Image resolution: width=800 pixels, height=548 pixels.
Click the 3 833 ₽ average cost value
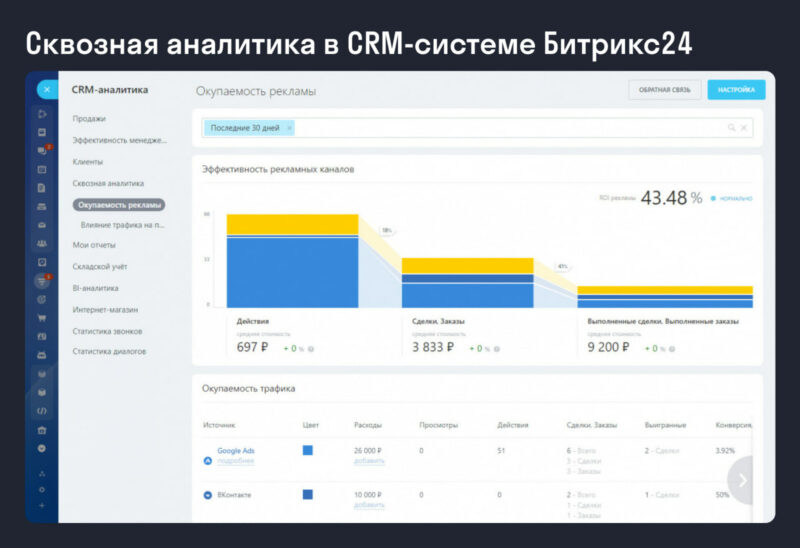433,347
